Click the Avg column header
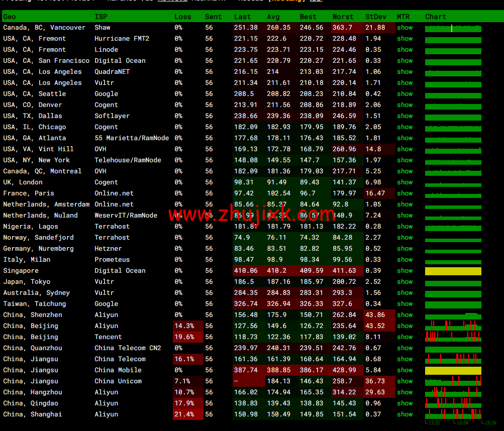Viewport: 504px width, 431px height. coord(274,17)
